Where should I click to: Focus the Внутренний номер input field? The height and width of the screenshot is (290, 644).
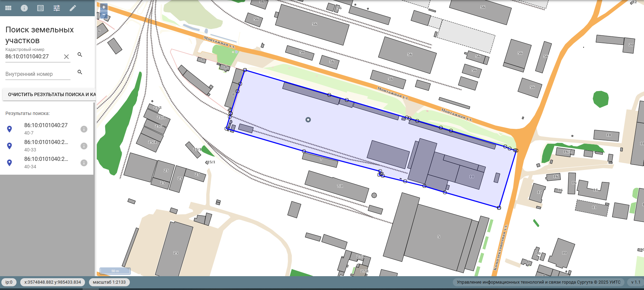coord(37,74)
